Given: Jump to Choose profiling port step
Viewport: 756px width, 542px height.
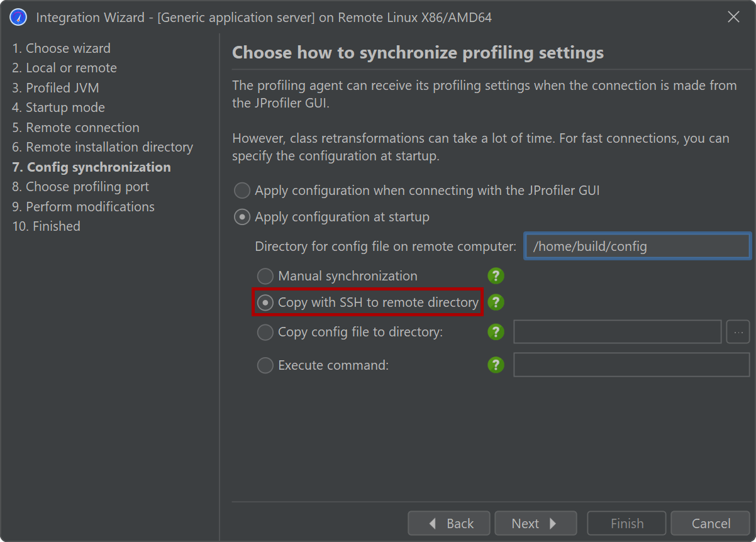Looking at the screenshot, I should pyautogui.click(x=81, y=187).
